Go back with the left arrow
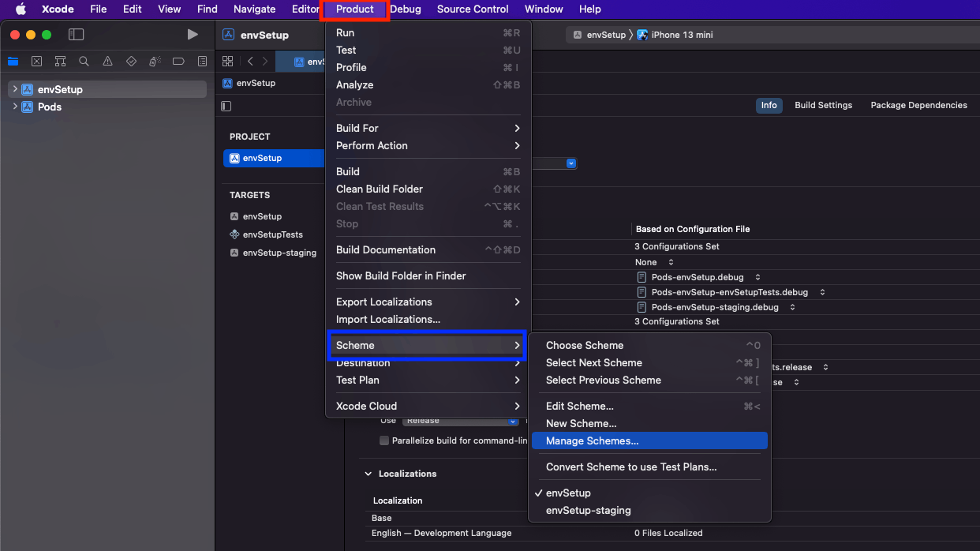Screen dimensions: 980x551 tap(250, 62)
